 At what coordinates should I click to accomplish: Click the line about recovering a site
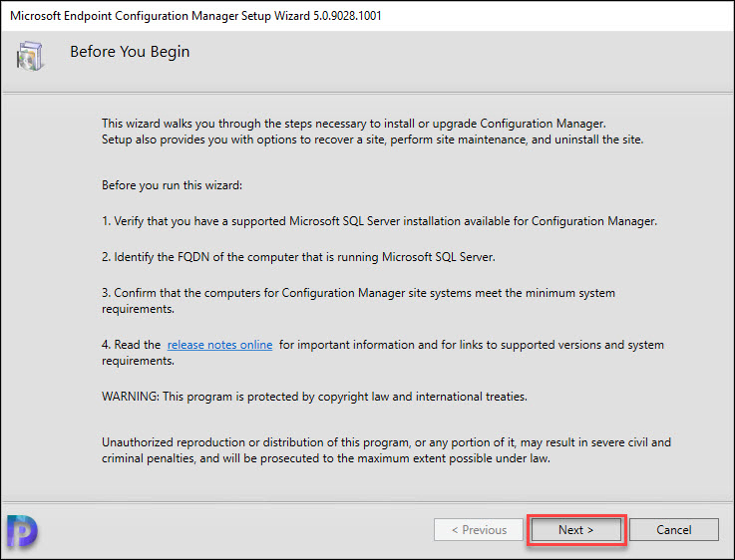(x=373, y=140)
